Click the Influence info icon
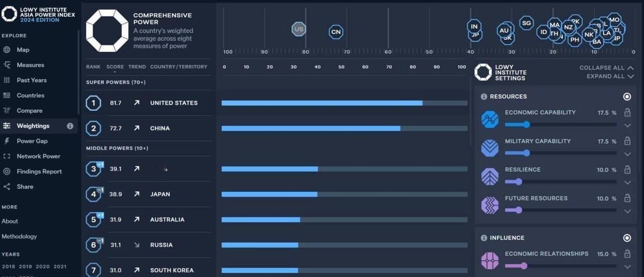 (484, 238)
